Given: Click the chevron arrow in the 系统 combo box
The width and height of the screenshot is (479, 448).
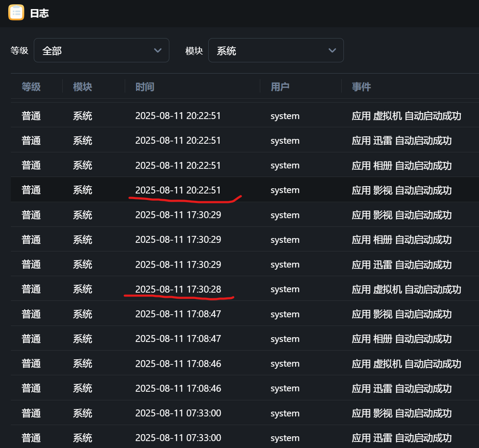Looking at the screenshot, I should point(332,50).
